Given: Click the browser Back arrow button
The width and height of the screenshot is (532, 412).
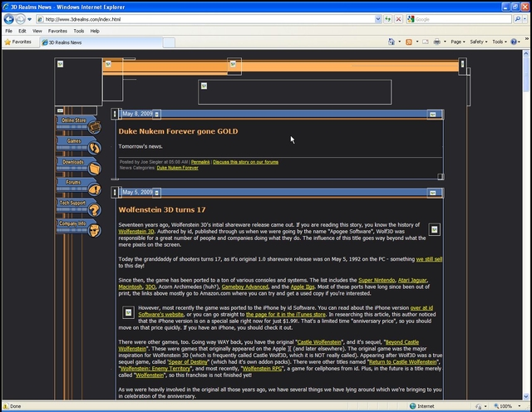Looking at the screenshot, I should [9, 19].
